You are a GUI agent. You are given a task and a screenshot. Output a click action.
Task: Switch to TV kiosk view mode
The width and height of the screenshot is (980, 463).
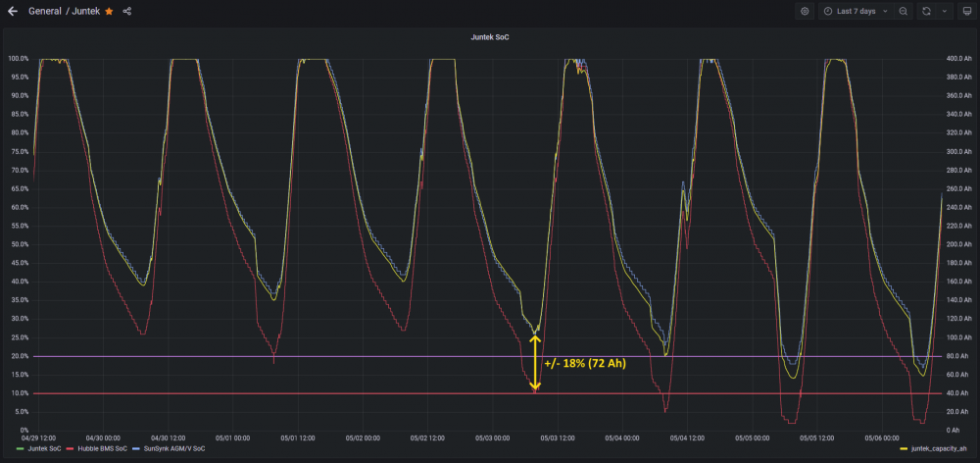click(967, 11)
